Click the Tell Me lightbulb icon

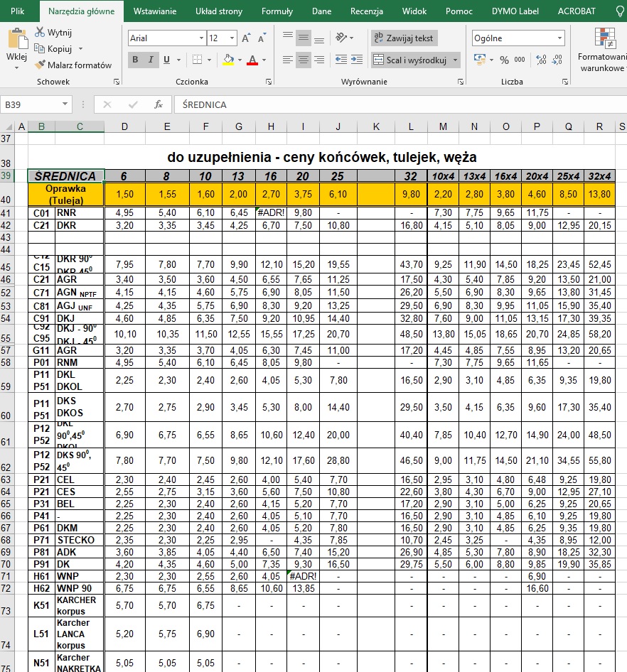[620, 11]
